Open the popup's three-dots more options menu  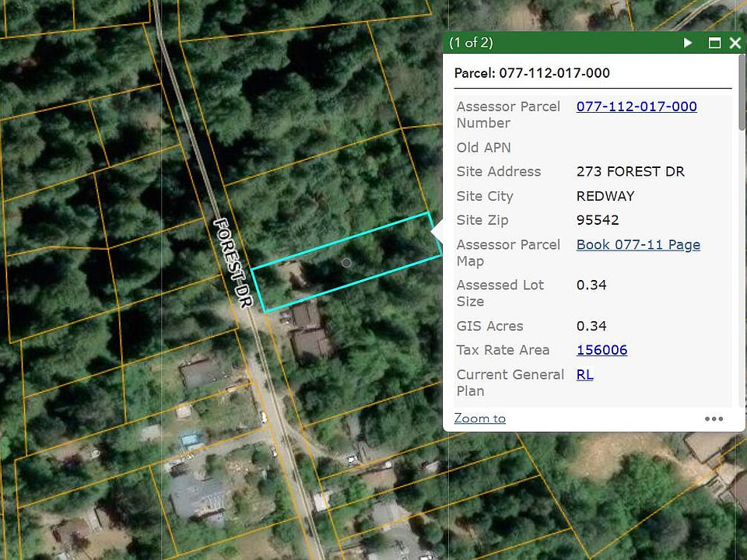pyautogui.click(x=714, y=419)
